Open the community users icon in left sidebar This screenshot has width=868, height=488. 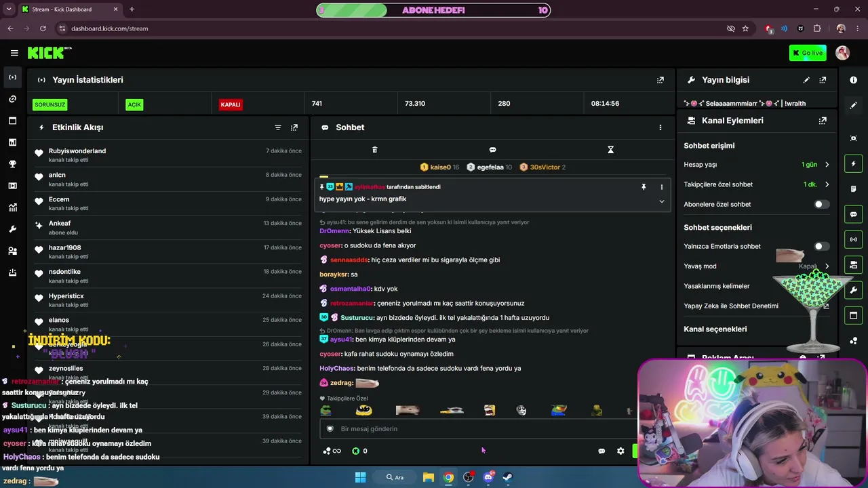click(x=12, y=251)
